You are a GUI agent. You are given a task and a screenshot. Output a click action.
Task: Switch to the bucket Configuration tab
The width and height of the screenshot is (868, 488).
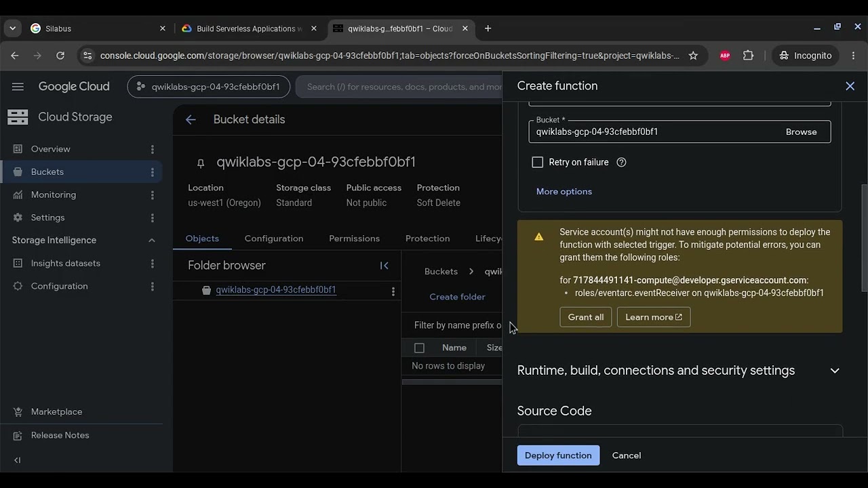(274, 239)
